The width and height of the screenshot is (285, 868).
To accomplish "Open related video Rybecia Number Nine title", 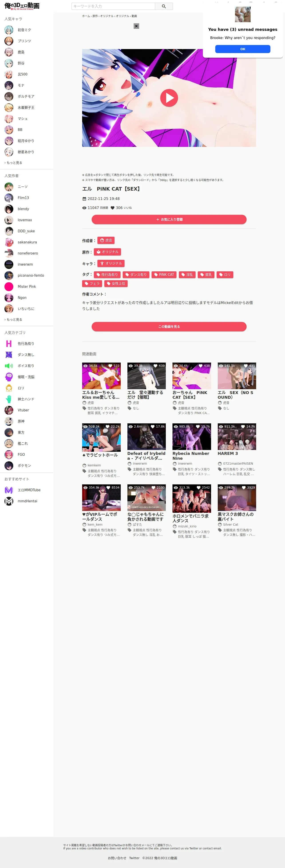I will (191, 456).
